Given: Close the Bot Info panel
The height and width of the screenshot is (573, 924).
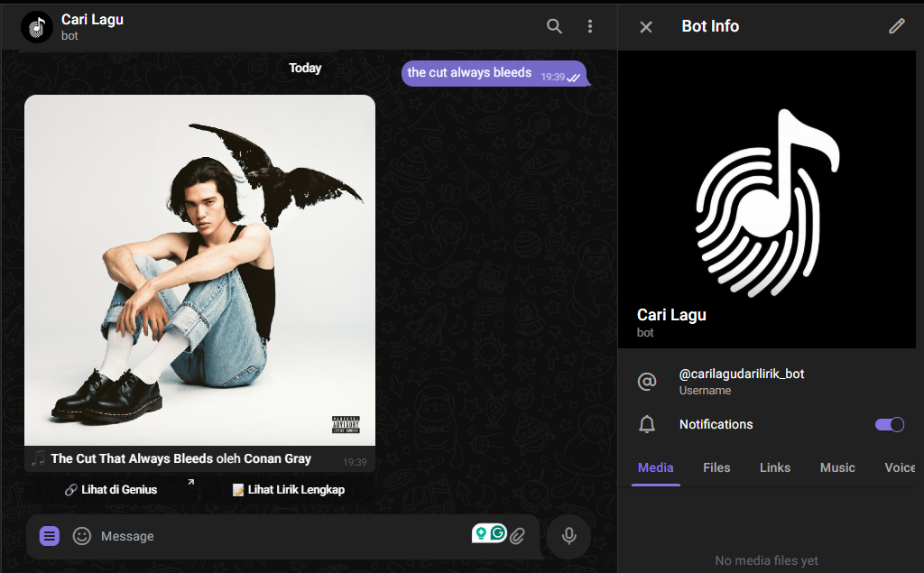Looking at the screenshot, I should 646,27.
